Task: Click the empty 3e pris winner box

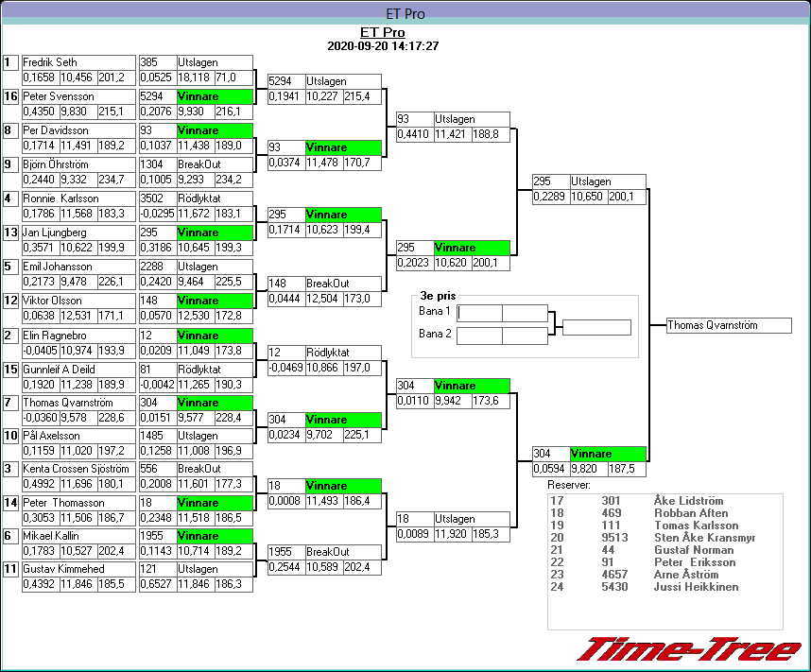Action: [595, 328]
